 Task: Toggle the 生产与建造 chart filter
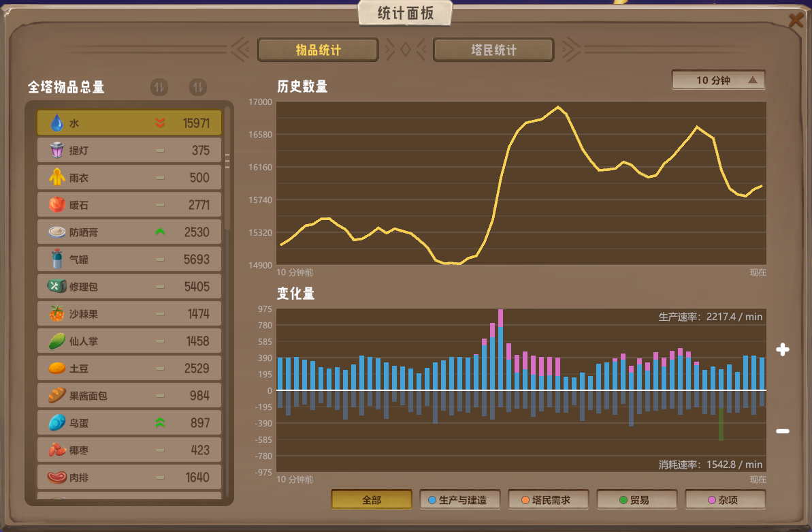tap(460, 500)
